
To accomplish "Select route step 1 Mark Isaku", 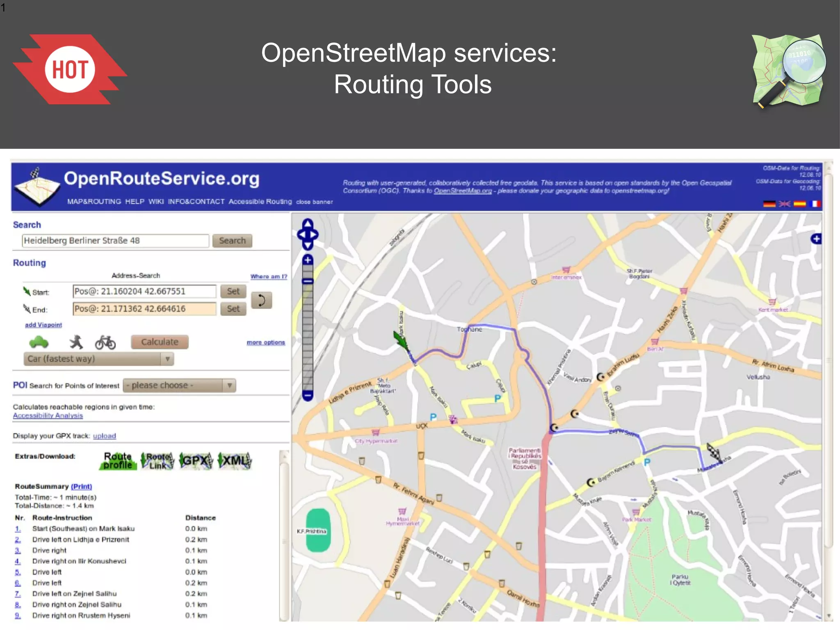I will pos(83,529).
